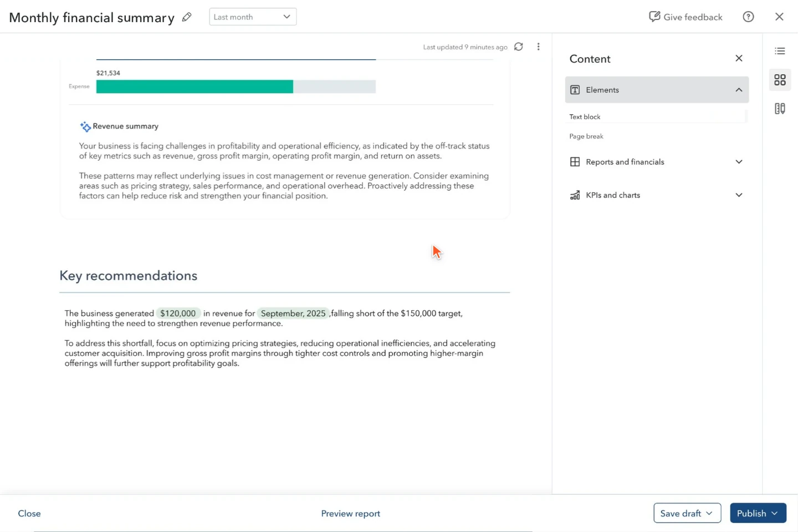This screenshot has height=532, width=798.
Task: Open the Last month period dropdown
Action: (x=253, y=17)
